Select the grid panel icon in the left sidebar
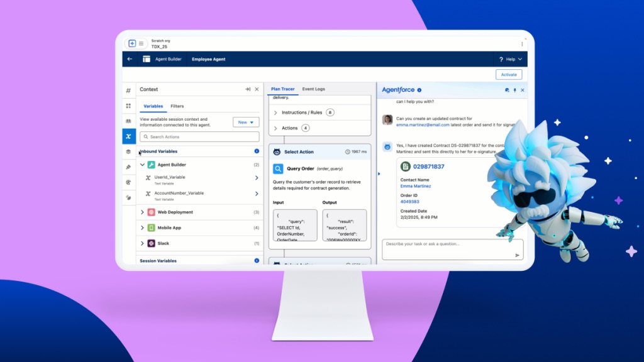The image size is (644, 362). coord(128,106)
